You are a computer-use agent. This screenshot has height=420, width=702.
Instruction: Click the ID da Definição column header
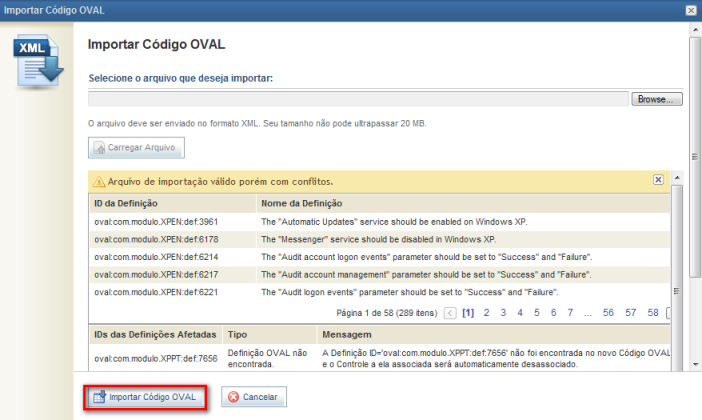(x=172, y=204)
